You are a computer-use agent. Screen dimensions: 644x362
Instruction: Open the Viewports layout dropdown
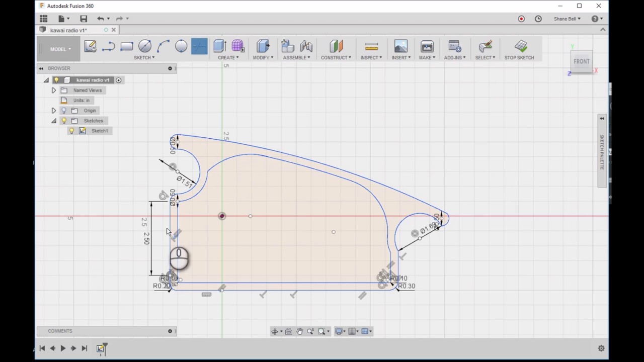(367, 331)
